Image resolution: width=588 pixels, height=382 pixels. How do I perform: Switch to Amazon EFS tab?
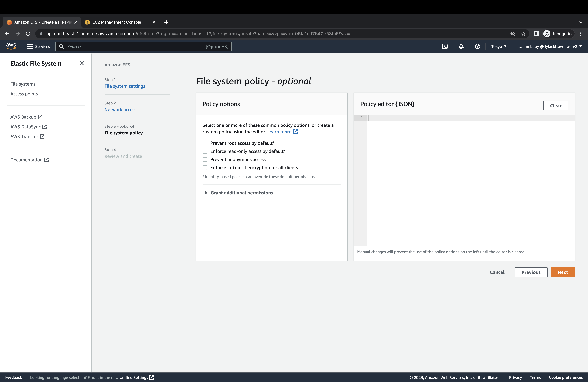click(42, 22)
